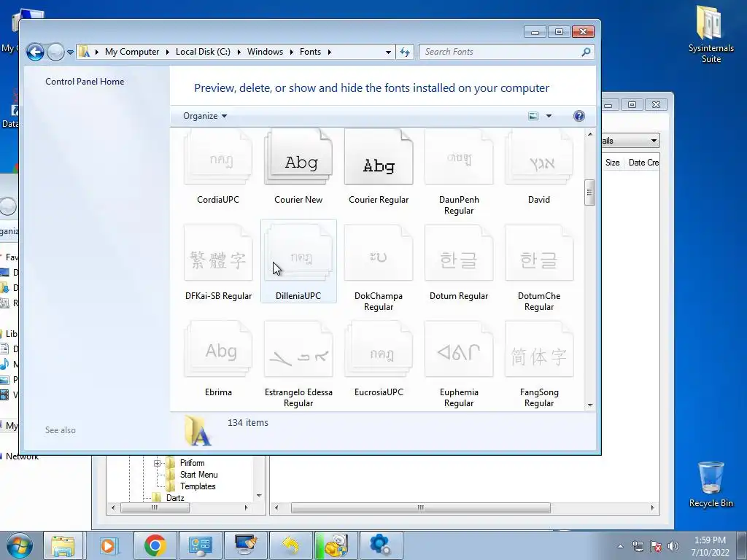
Task: Click the network tray icon
Action: pyautogui.click(x=638, y=546)
